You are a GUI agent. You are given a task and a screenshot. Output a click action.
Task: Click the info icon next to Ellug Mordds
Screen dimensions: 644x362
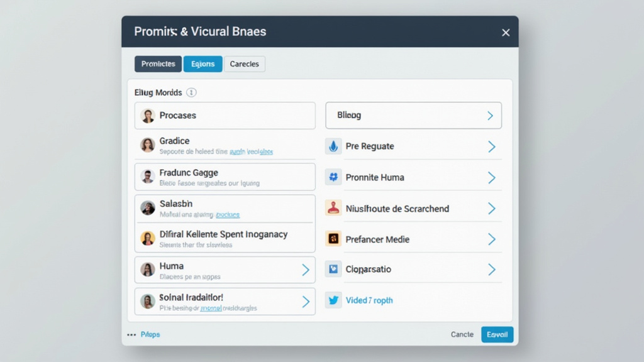(191, 92)
